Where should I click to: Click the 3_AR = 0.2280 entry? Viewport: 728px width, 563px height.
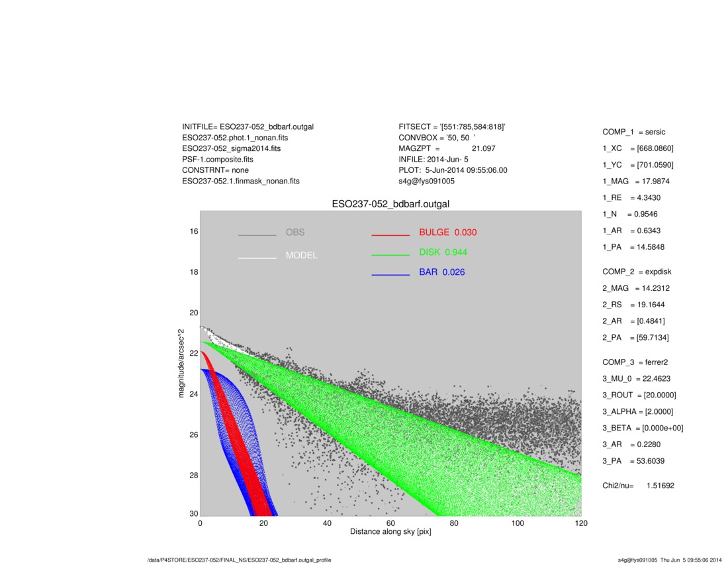point(631,444)
